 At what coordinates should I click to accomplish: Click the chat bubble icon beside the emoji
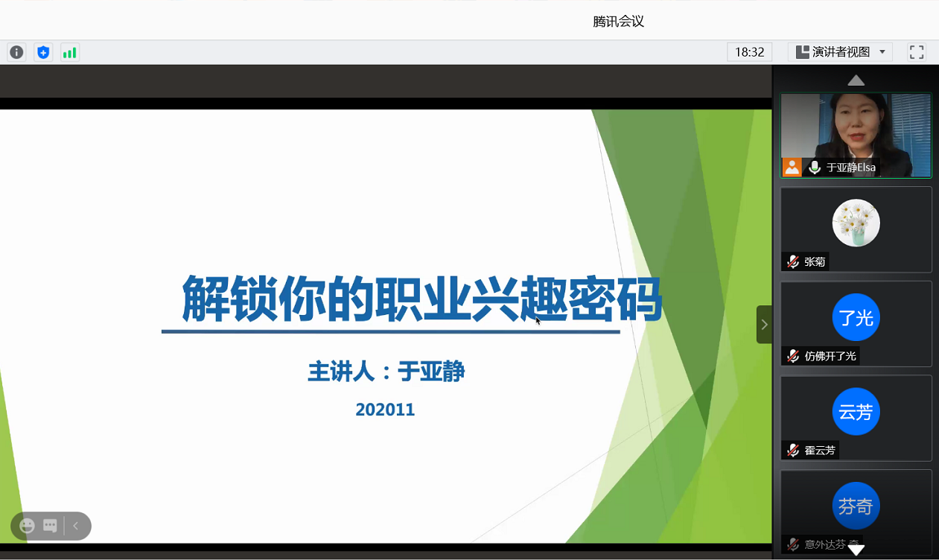point(50,526)
